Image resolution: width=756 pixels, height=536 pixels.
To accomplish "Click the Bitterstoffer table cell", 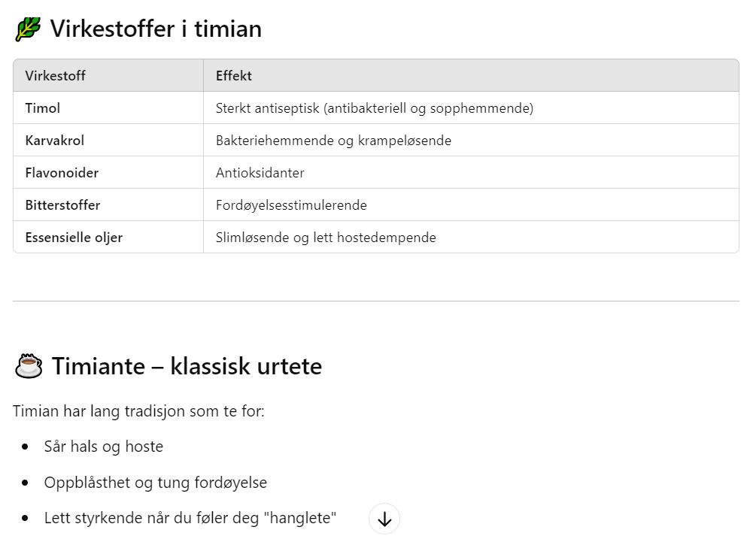I will (x=108, y=205).
